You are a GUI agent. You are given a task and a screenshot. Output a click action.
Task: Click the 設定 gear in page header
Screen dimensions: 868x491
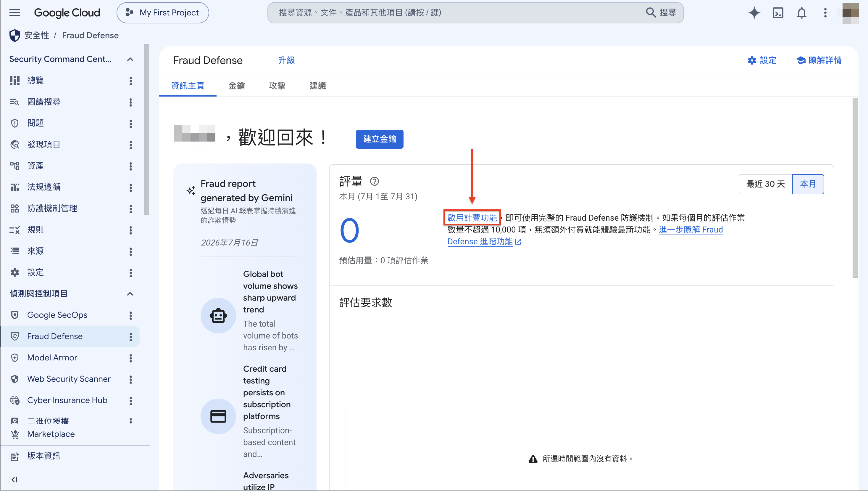[761, 60]
